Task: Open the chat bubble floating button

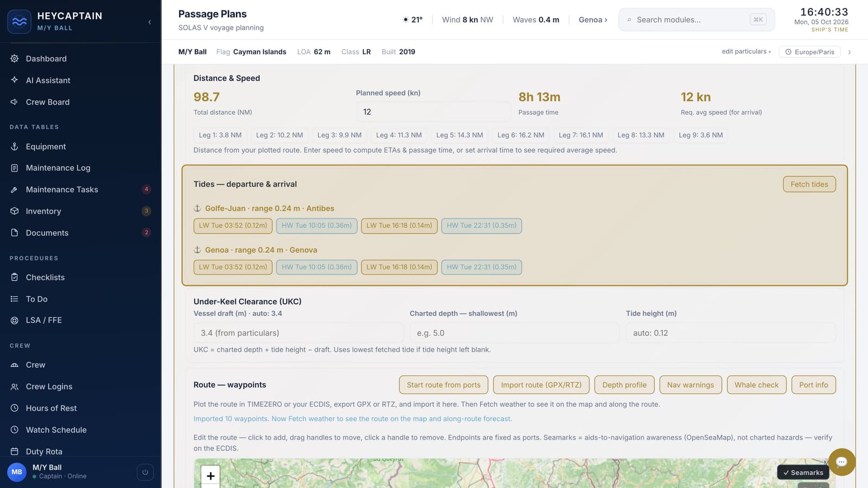Action: [x=841, y=462]
